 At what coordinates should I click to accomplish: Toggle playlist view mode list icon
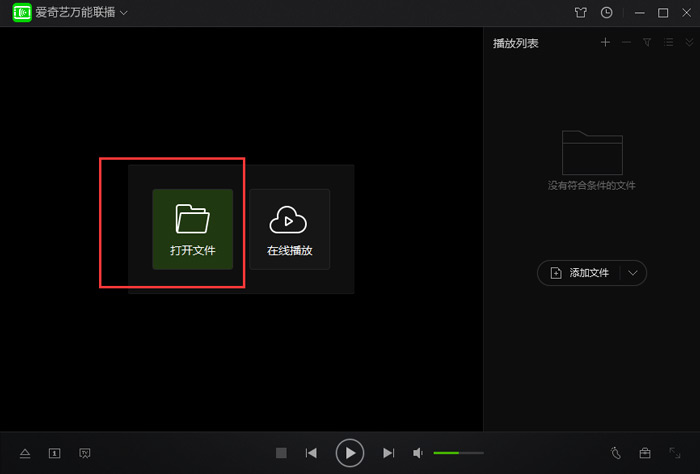(668, 42)
